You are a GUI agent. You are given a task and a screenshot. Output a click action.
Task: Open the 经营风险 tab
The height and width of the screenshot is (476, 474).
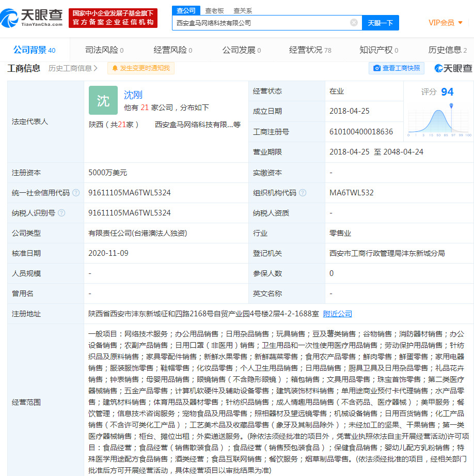pyautogui.click(x=173, y=50)
